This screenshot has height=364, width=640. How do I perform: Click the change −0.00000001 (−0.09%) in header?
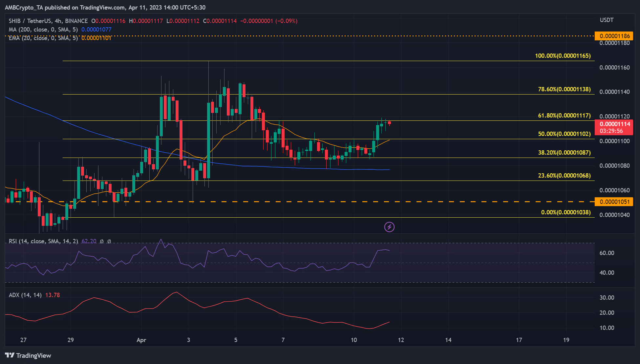coord(269,21)
